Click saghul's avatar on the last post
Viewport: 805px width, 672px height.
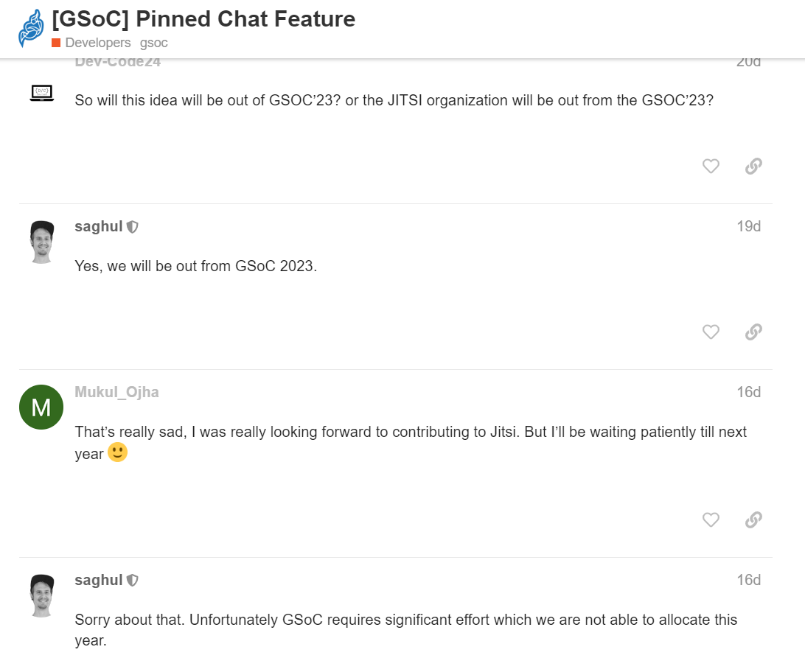click(x=41, y=595)
